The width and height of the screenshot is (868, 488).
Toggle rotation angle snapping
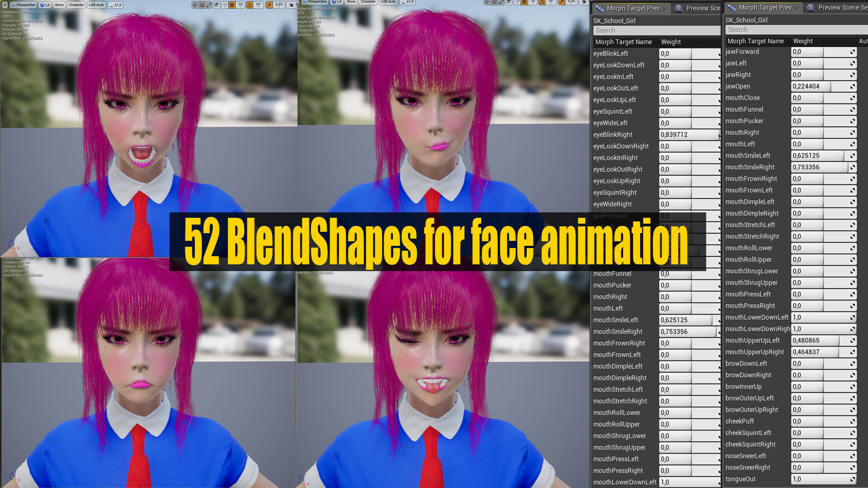point(249,5)
